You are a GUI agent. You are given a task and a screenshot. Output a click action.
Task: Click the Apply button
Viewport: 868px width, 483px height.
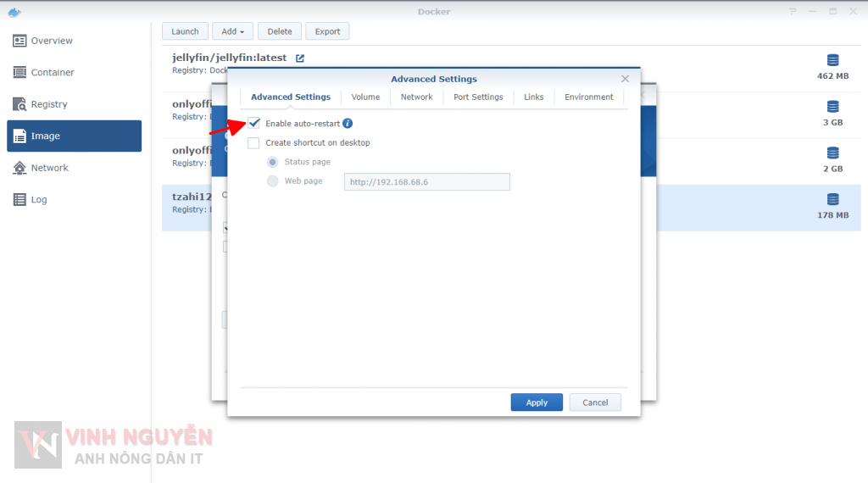(x=537, y=402)
